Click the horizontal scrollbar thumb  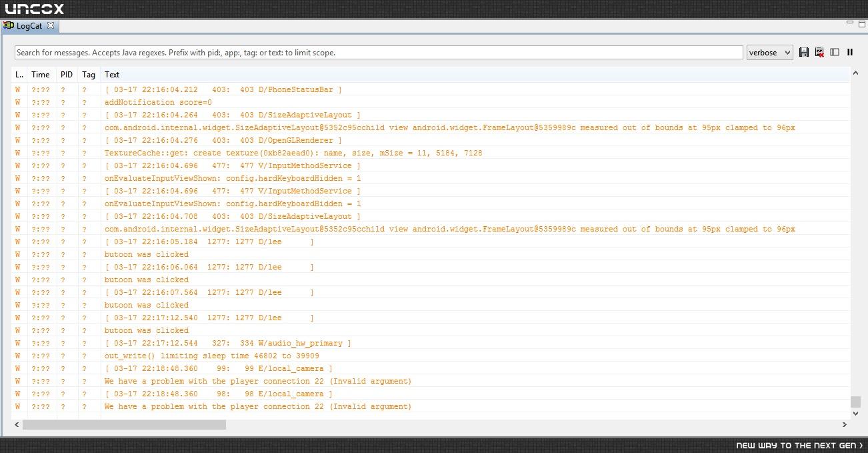click(x=124, y=424)
